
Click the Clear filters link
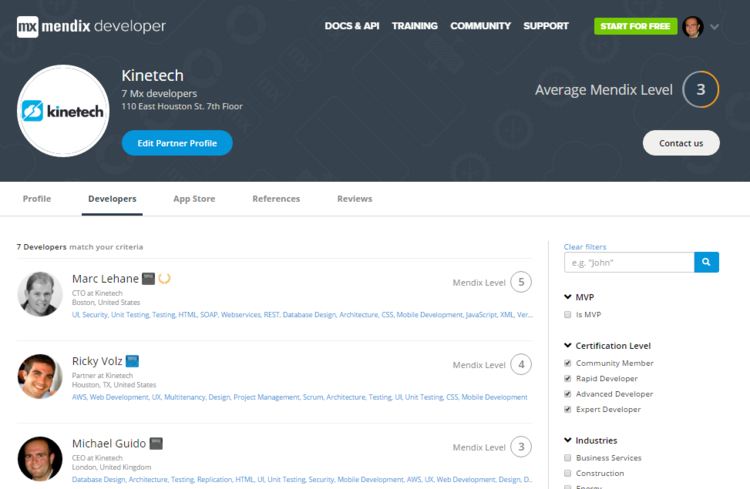(x=585, y=247)
